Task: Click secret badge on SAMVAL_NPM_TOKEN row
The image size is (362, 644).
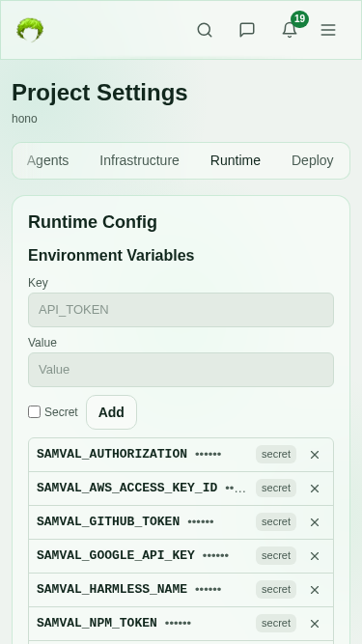Action: click(276, 623)
